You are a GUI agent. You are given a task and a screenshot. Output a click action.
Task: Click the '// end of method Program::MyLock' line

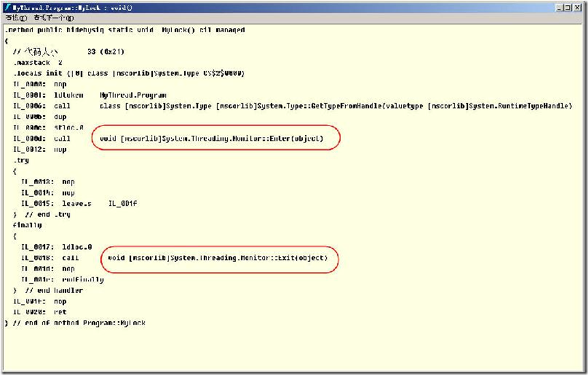click(x=75, y=323)
